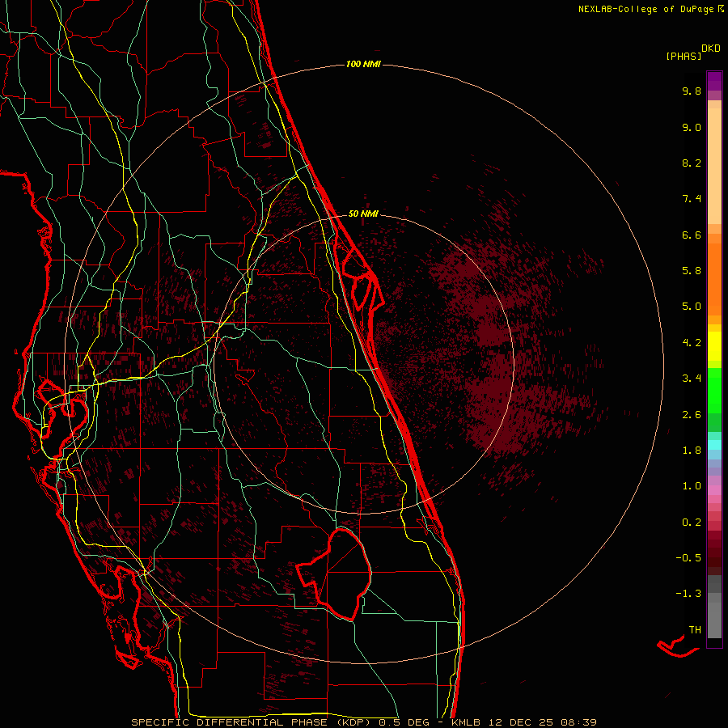Viewport: 728px width, 728px height.
Task: Click the 50 NMI range ring label
Action: 363,214
